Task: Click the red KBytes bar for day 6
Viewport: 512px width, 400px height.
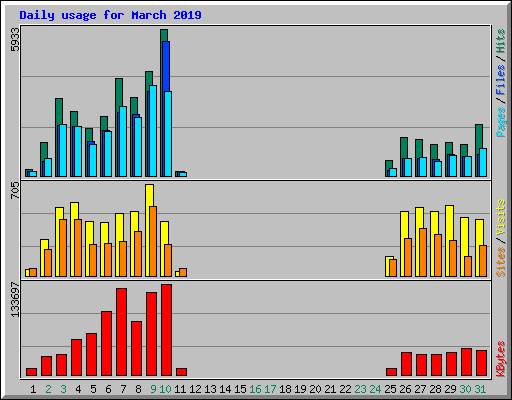Action: (x=106, y=344)
